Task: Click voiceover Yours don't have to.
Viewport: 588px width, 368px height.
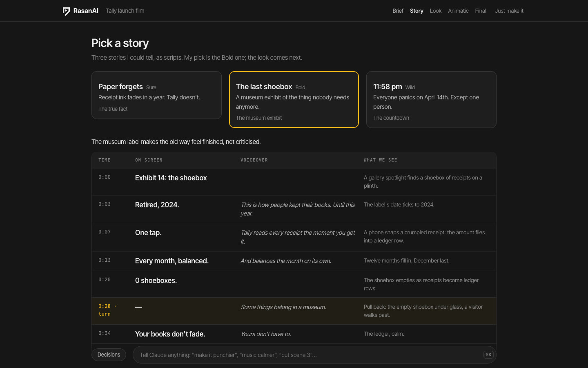Action: pyautogui.click(x=266, y=334)
